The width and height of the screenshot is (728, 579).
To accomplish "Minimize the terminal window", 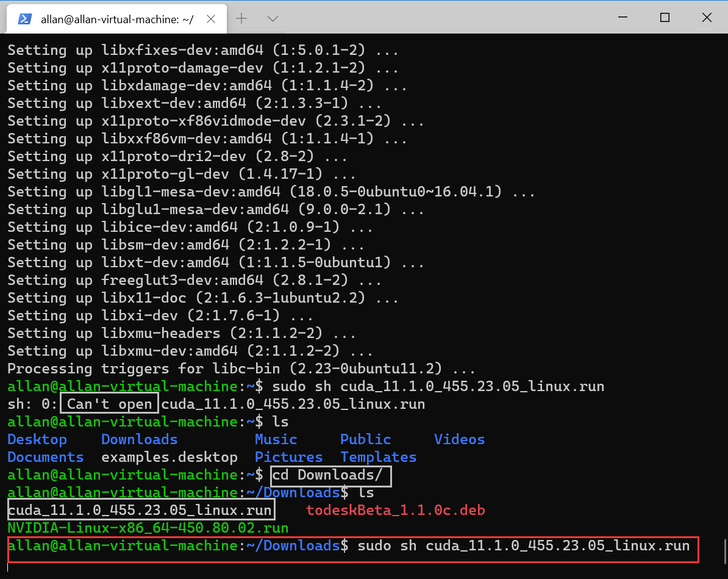I will click(x=623, y=17).
